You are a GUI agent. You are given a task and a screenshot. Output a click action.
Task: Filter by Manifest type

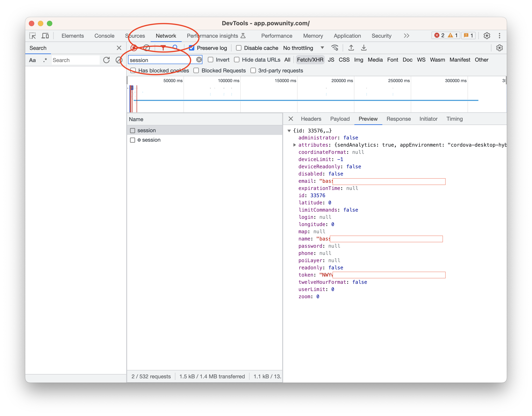[460, 60]
